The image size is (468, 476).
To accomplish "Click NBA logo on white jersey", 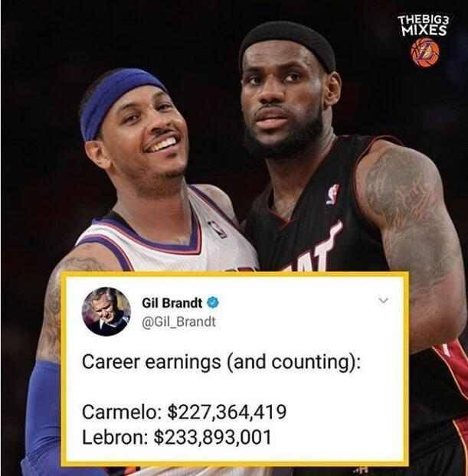I will [x=218, y=229].
